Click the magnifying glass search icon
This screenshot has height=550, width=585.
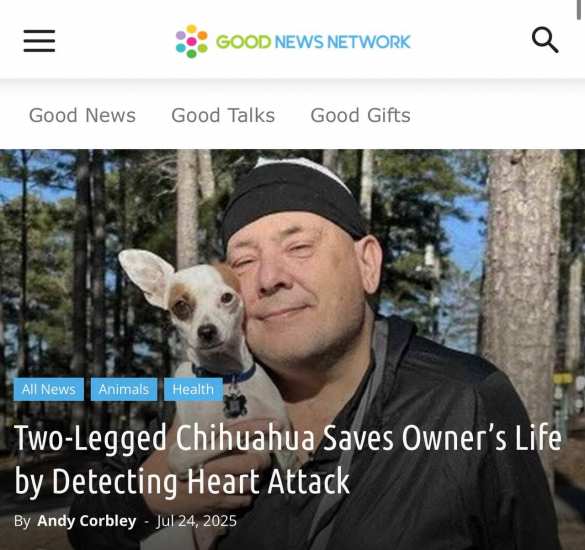(x=545, y=40)
